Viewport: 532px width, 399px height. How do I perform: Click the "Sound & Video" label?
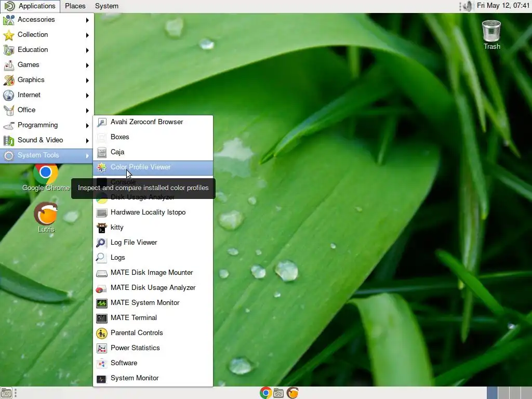coord(40,140)
